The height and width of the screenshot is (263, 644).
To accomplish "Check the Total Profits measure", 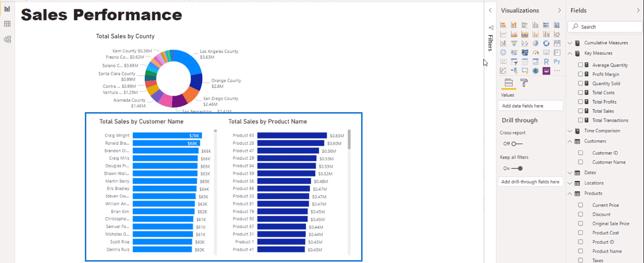I will coord(581,102).
